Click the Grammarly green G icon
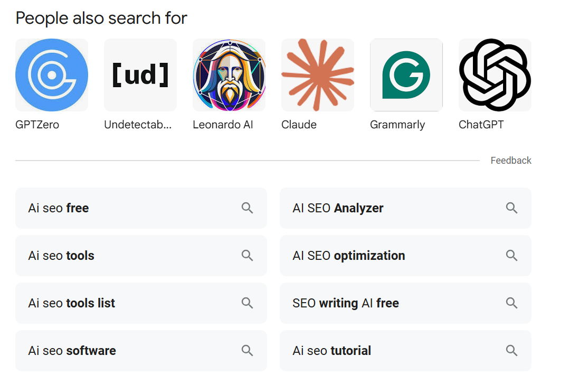The image size is (588, 384). (x=406, y=74)
